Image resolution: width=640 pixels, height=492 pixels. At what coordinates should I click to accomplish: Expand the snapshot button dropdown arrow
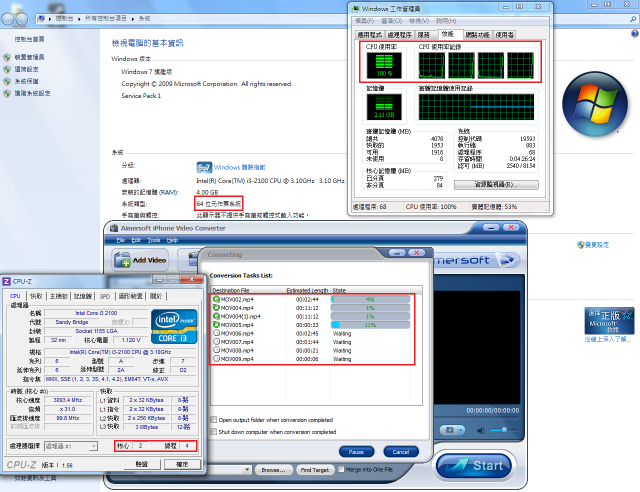[x=461, y=430]
